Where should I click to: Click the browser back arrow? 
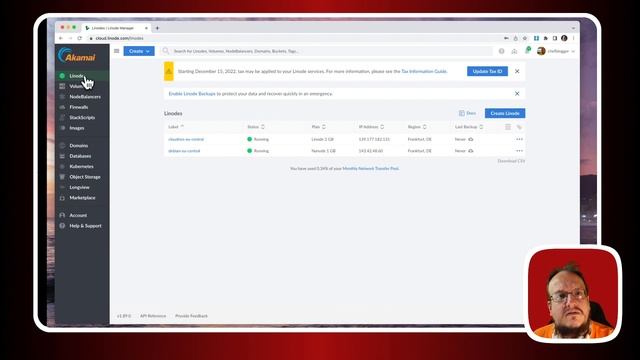[x=61, y=38]
